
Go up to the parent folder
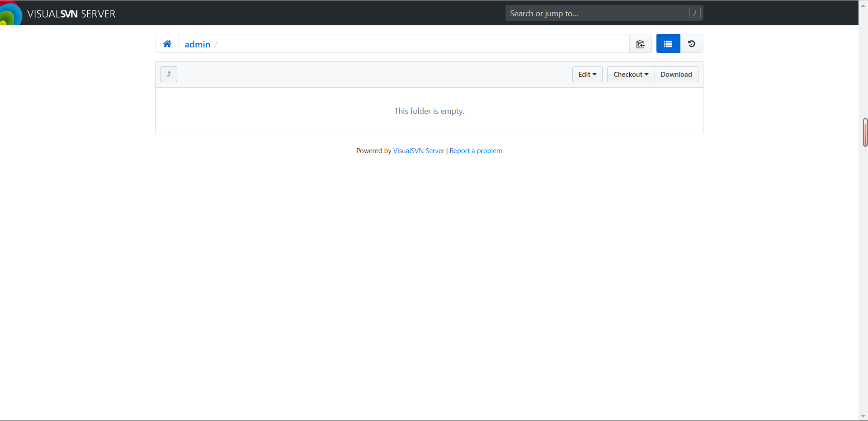[x=169, y=74]
